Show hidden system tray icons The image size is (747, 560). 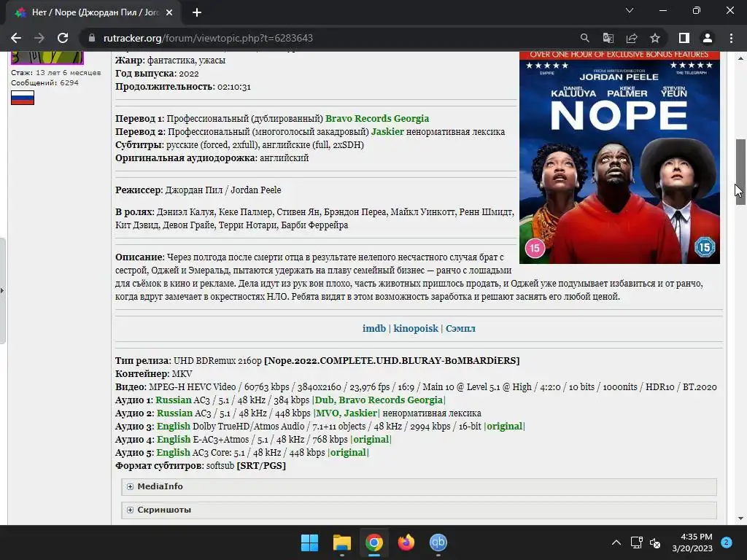tap(616, 542)
